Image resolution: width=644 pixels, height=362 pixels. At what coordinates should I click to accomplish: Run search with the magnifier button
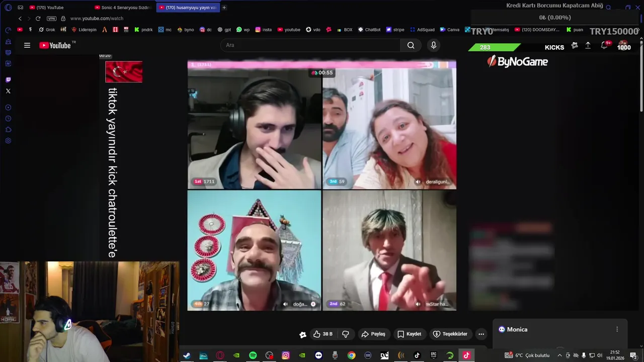click(411, 45)
